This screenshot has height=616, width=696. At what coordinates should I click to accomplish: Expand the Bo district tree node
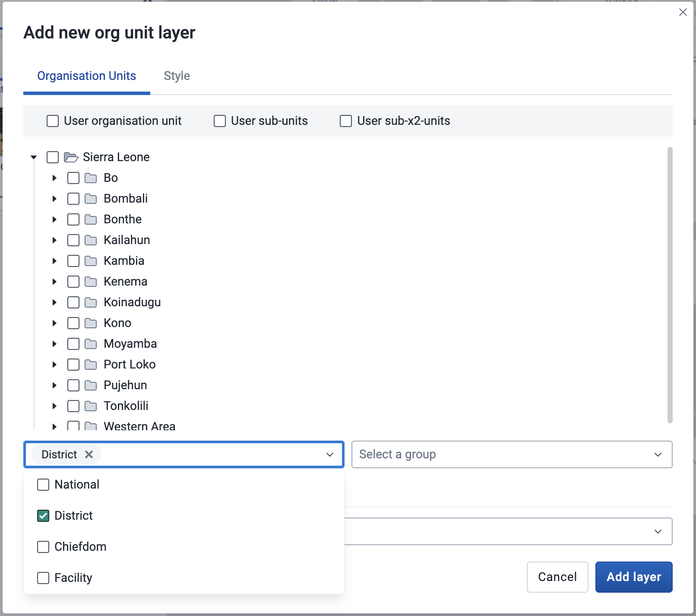pos(54,178)
